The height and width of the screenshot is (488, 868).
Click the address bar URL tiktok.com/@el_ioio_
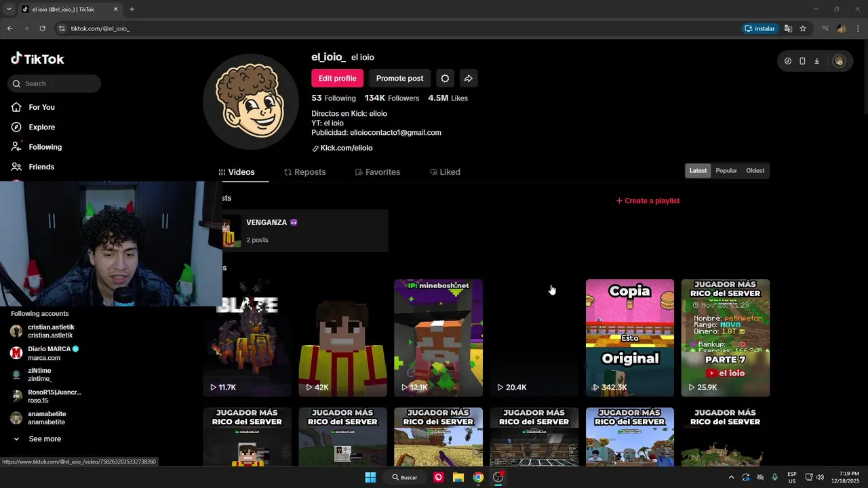pos(100,28)
